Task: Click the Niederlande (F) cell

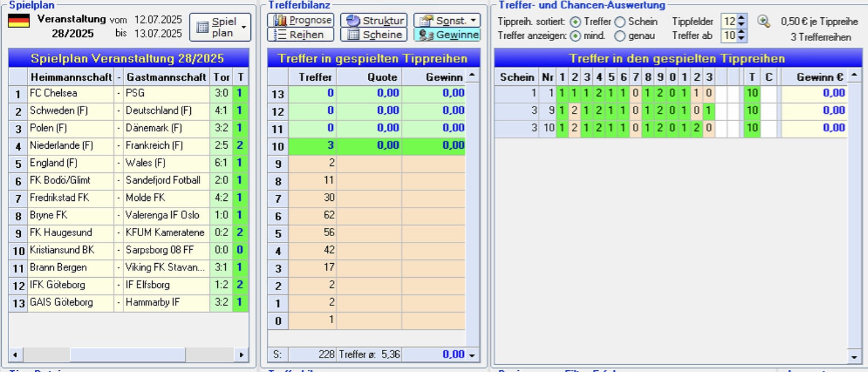Action: (x=71, y=145)
